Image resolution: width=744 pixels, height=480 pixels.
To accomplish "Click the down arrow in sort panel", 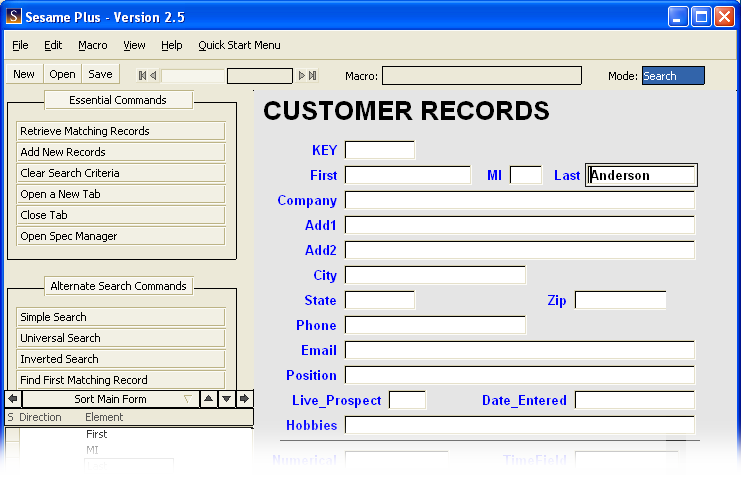I will click(x=226, y=399).
